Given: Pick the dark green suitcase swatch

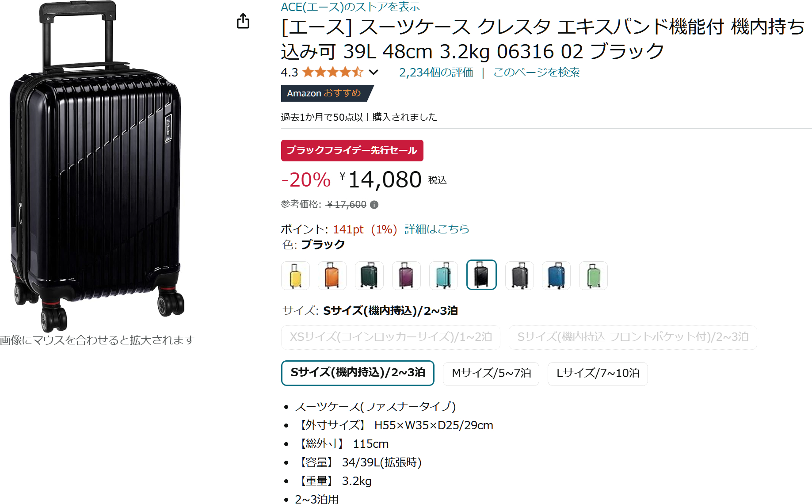Looking at the screenshot, I should pyautogui.click(x=369, y=275).
